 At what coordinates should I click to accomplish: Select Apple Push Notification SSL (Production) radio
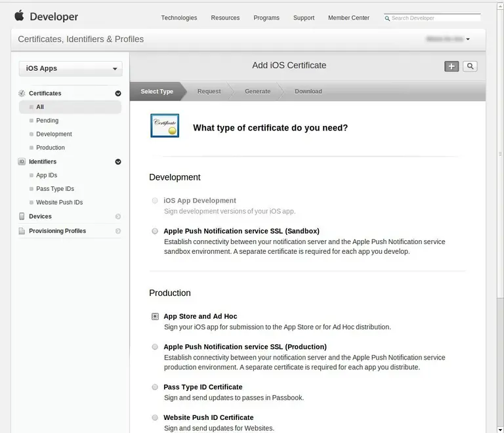(155, 347)
